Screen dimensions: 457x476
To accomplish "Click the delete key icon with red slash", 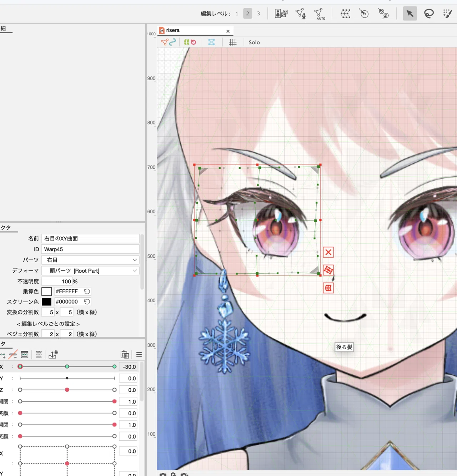I will (x=13, y=354).
